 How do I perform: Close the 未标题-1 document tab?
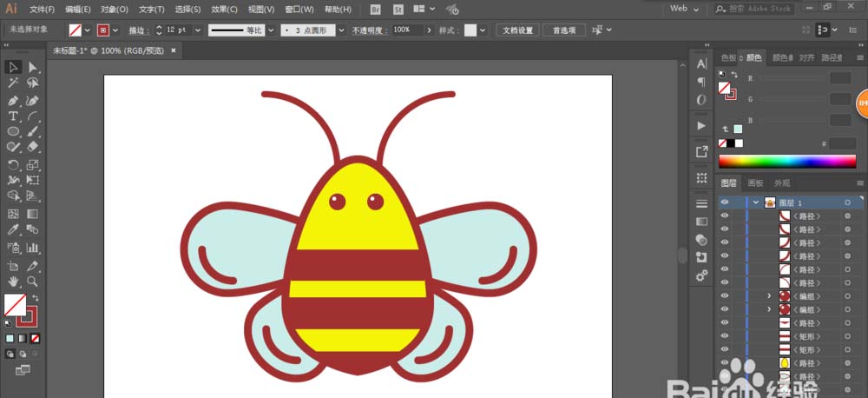174,50
